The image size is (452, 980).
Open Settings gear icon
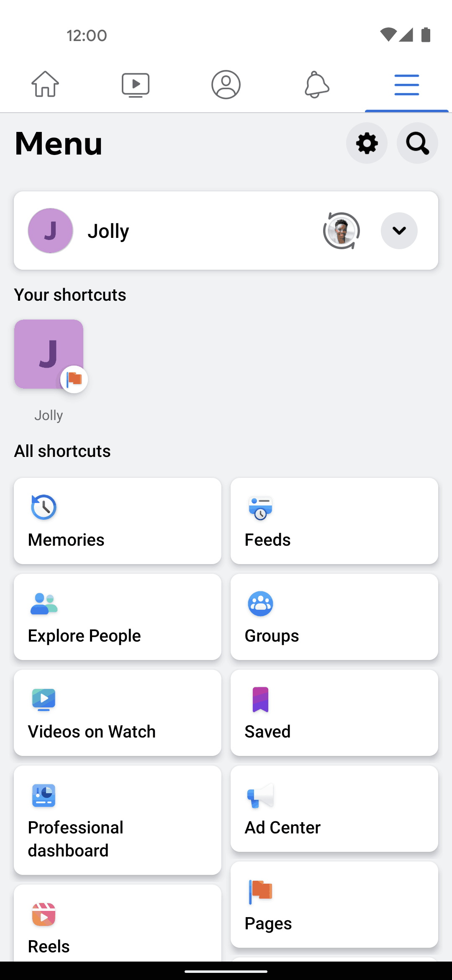pyautogui.click(x=367, y=143)
